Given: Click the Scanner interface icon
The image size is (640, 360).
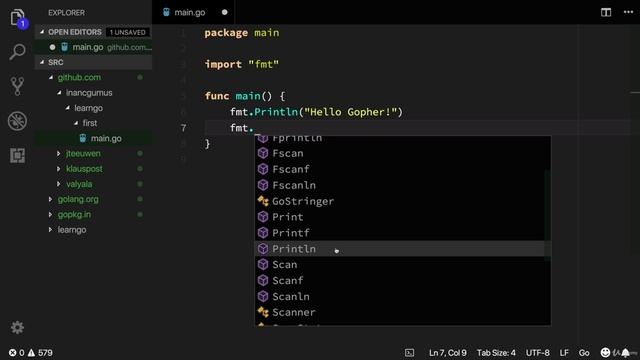Looking at the screenshot, I should 263,312.
